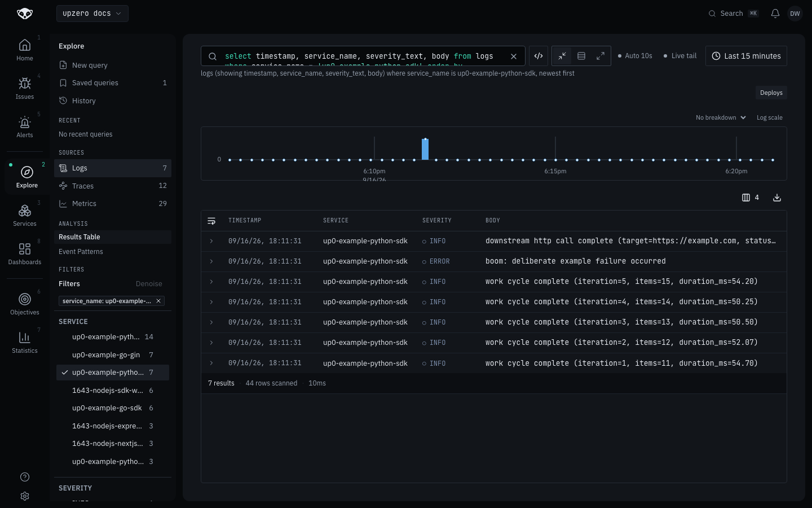Select the split layout view icon
812x508 pixels.
[581, 56]
